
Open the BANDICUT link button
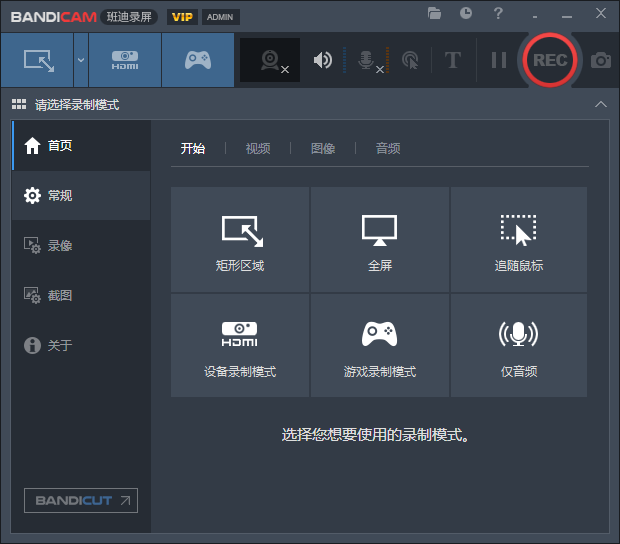click(81, 501)
